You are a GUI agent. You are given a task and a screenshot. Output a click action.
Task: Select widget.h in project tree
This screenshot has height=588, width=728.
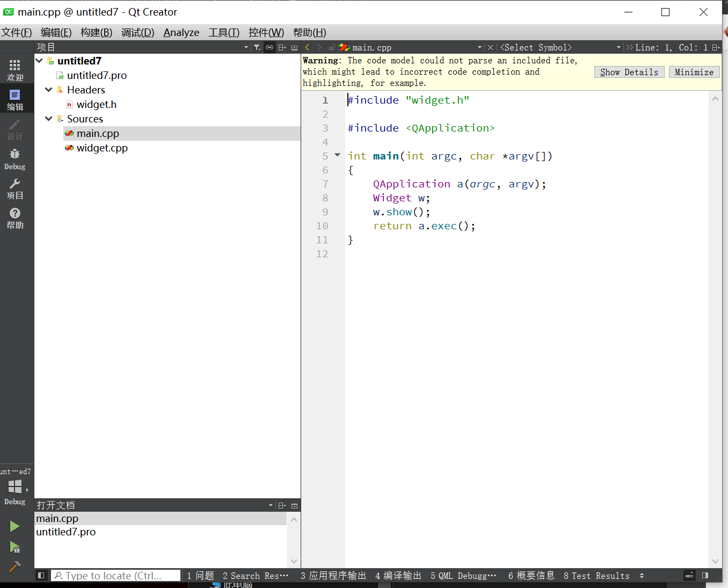point(97,104)
